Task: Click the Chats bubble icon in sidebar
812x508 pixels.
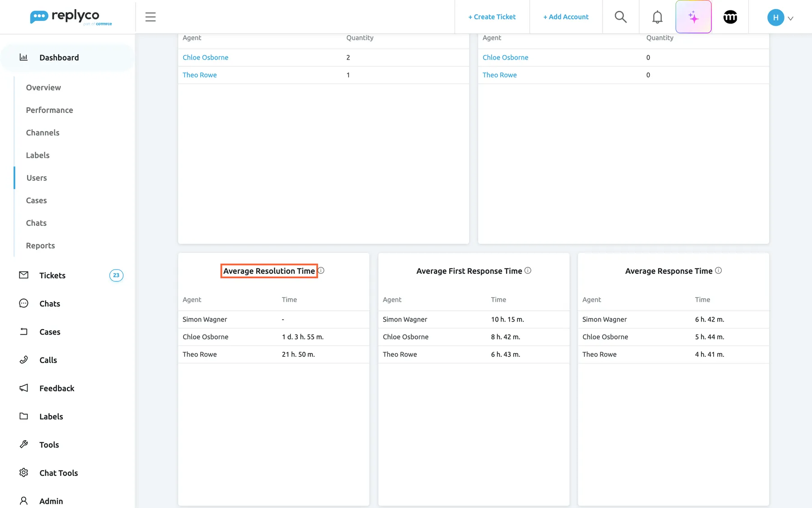Action: [23, 303]
